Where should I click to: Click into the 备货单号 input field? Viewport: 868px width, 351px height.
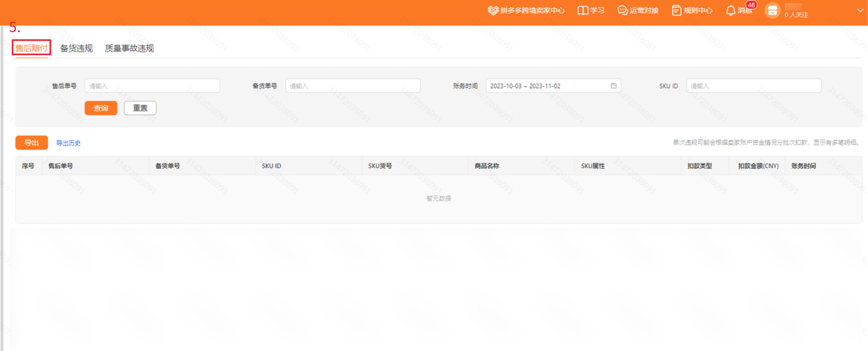tap(353, 86)
